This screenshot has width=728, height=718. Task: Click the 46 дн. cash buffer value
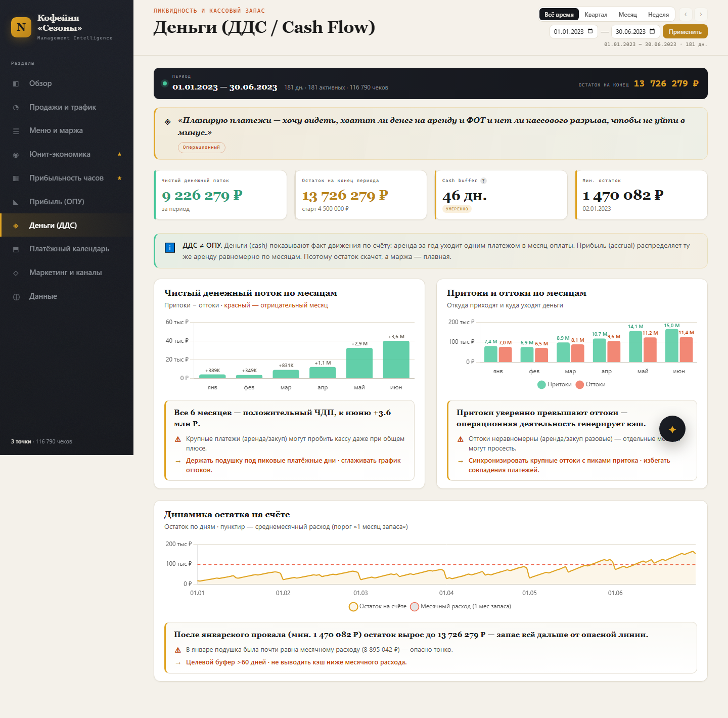click(465, 196)
